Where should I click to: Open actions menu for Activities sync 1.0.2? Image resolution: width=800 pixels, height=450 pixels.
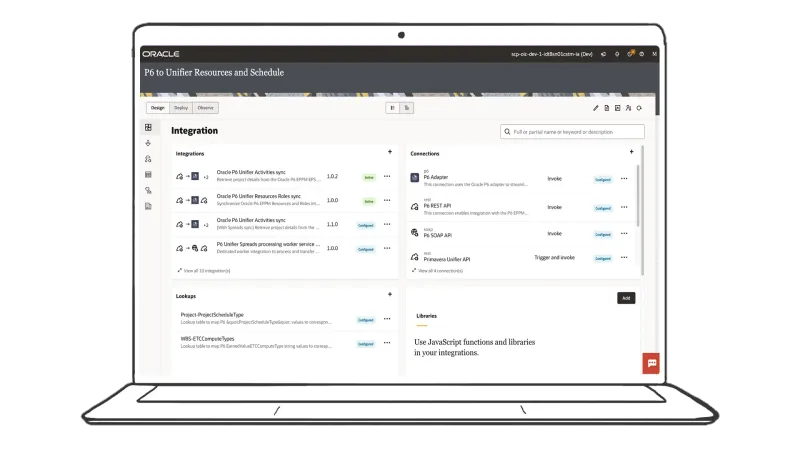point(387,177)
